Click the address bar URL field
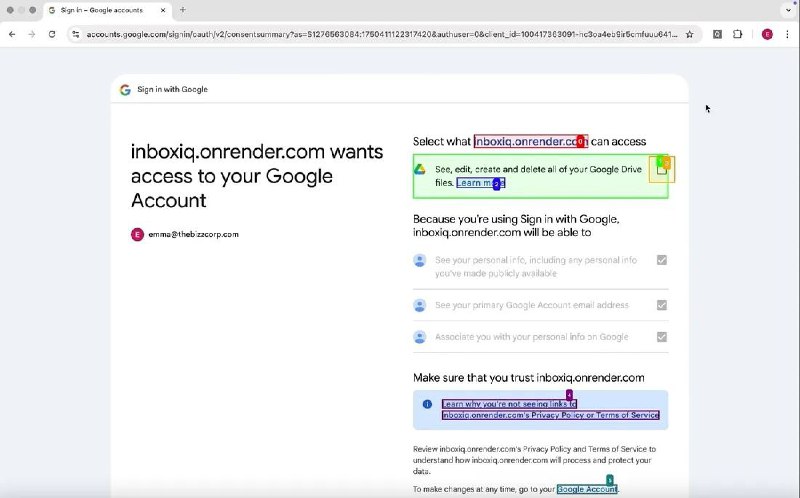Image resolution: width=800 pixels, height=498 pixels. pos(382,34)
